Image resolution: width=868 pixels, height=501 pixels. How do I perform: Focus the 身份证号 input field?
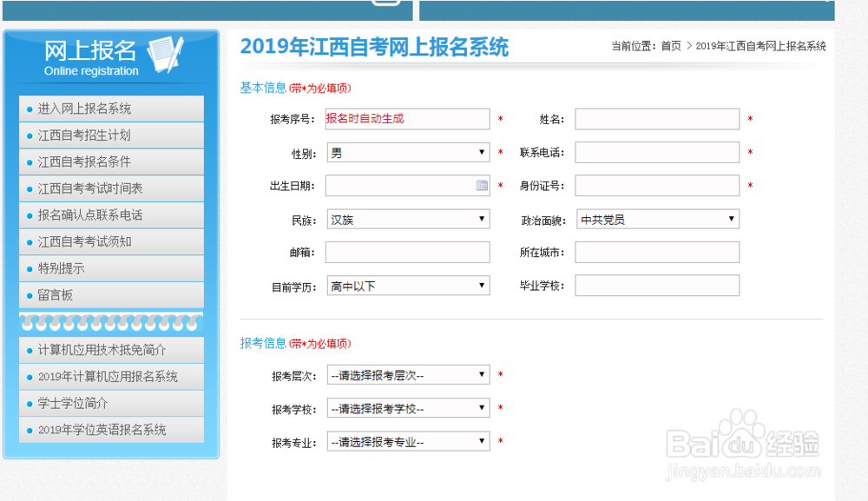pos(657,186)
